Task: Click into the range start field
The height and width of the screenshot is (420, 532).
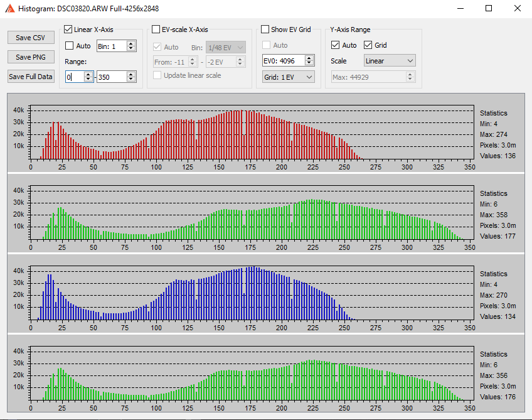Action: click(74, 77)
